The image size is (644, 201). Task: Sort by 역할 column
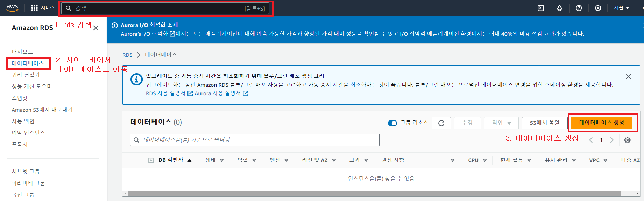(x=247, y=160)
